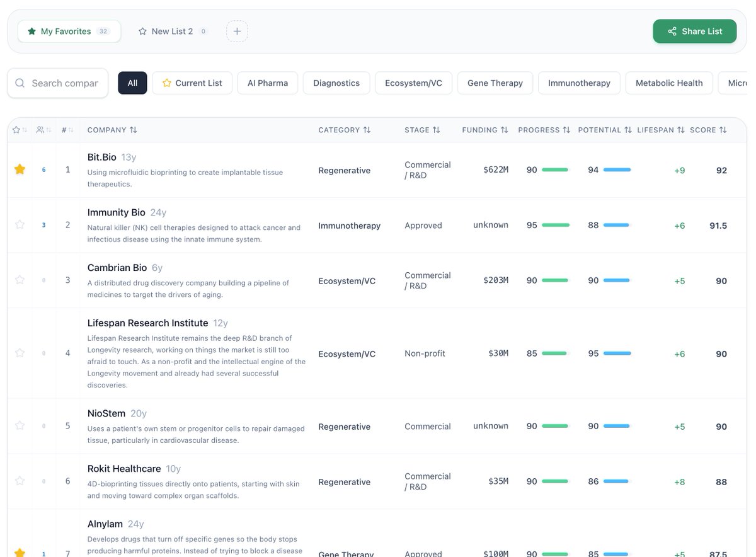The image size is (756, 557).
Task: Sort table by Stage column
Action: [x=422, y=130]
